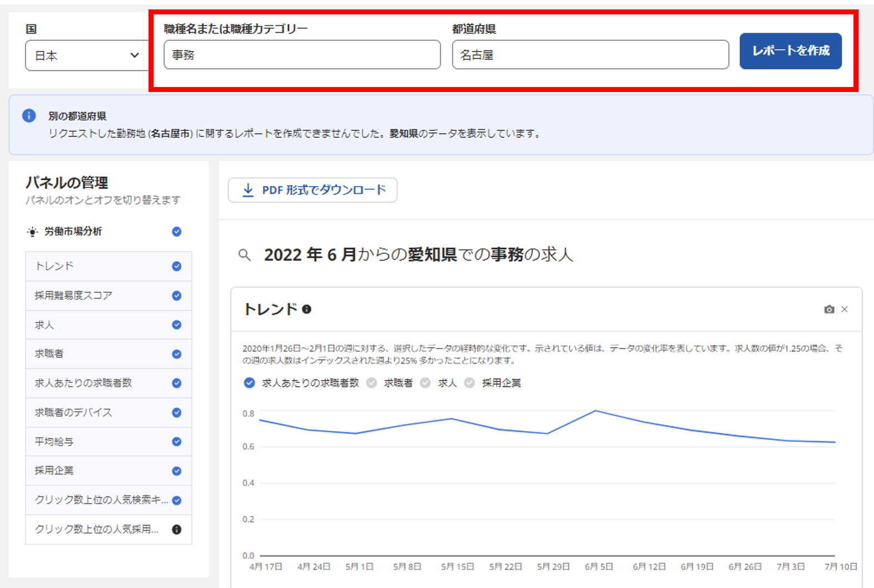The width and height of the screenshot is (874, 588).
Task: Turn off the 採用難易度スコア panel
Action: (177, 295)
